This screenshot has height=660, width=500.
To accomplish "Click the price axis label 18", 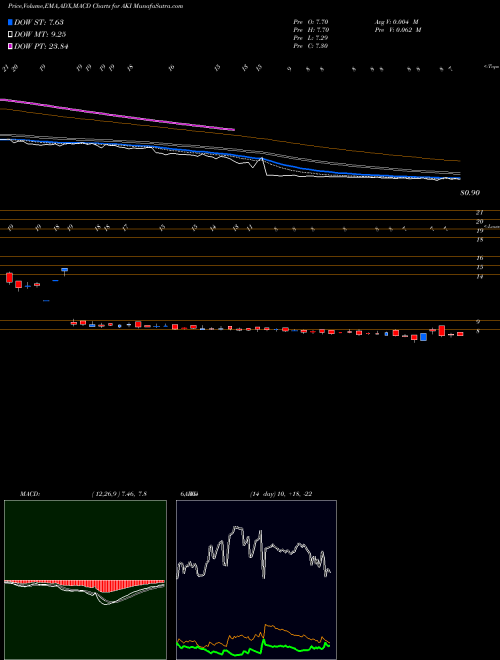I will point(479,240).
